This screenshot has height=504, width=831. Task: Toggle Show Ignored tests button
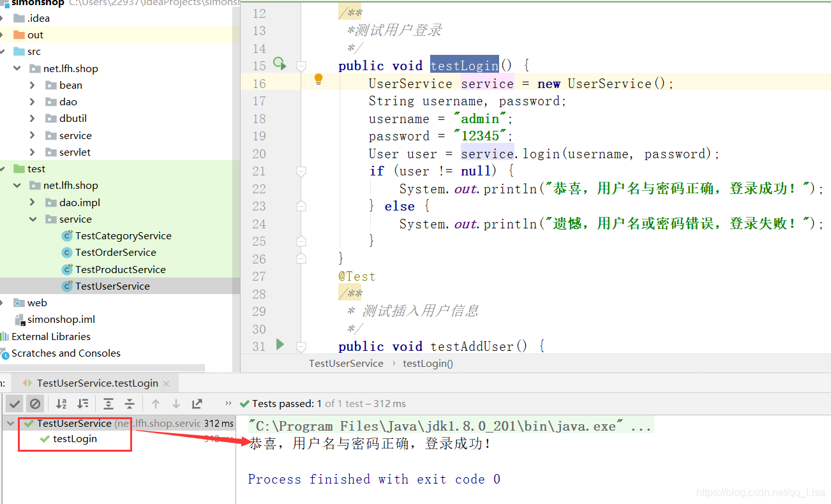(35, 403)
